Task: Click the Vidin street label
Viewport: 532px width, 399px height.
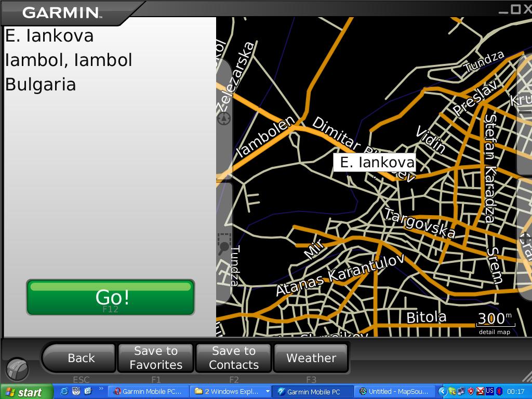Action: point(431,139)
